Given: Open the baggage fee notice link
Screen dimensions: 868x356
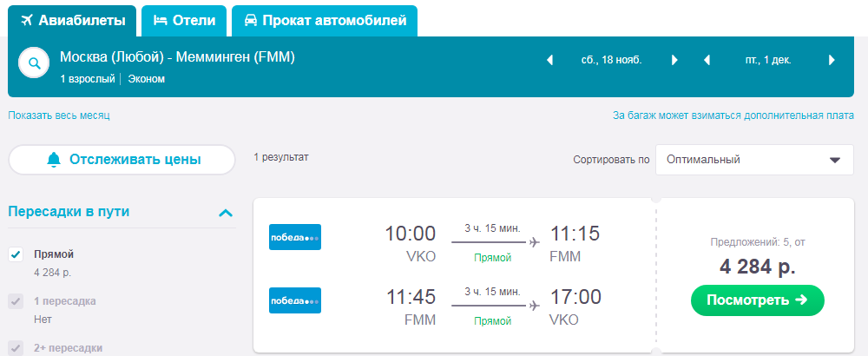Looking at the screenshot, I should (733, 115).
